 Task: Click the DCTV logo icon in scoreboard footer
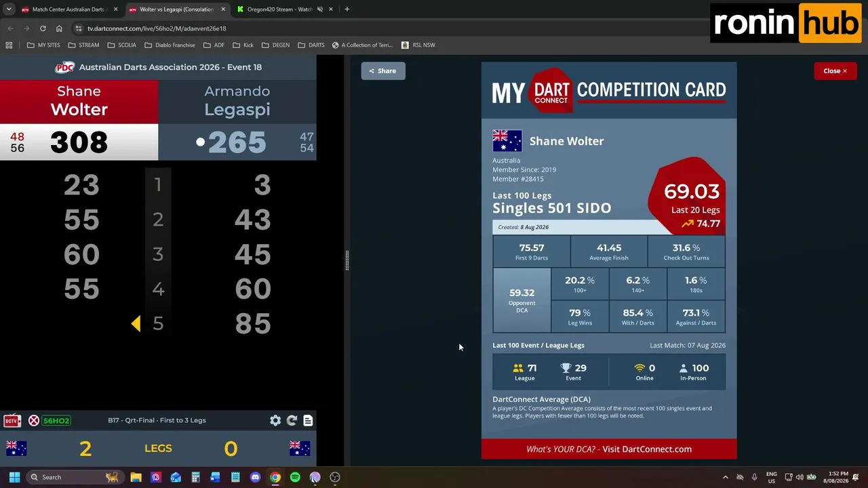(12, 421)
